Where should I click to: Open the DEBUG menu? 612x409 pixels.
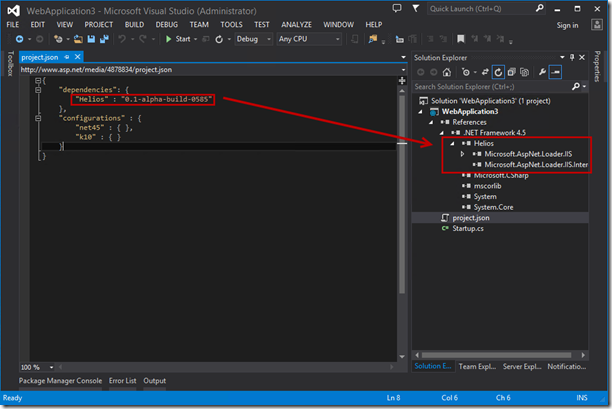pyautogui.click(x=167, y=25)
